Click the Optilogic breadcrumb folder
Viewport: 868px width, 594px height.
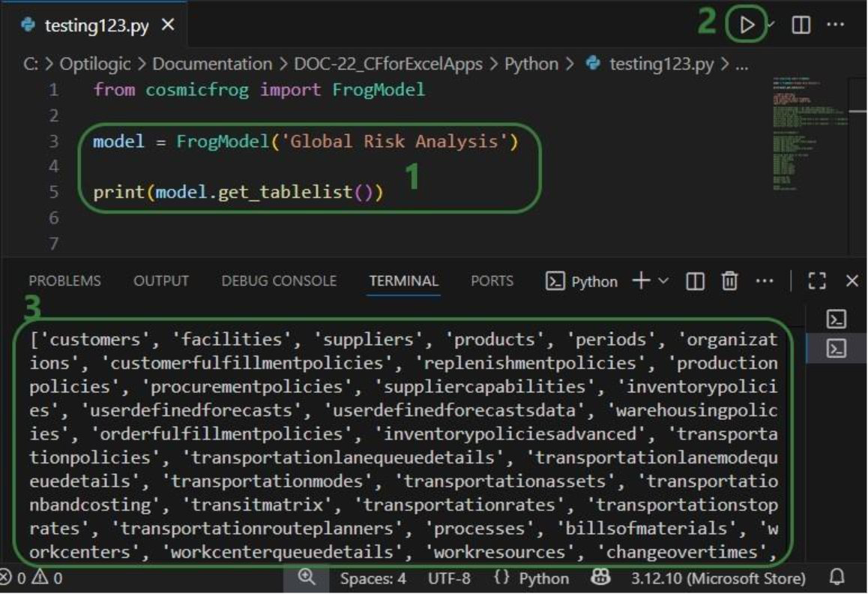(x=95, y=64)
